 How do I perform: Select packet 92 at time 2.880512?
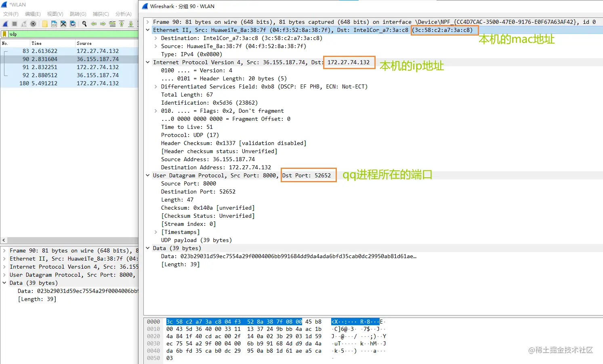coord(69,75)
